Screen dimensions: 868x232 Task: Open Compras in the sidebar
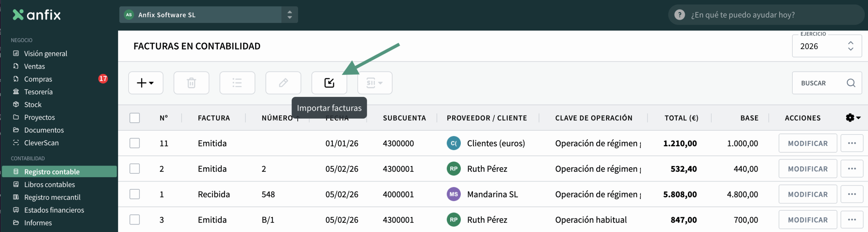click(38, 79)
